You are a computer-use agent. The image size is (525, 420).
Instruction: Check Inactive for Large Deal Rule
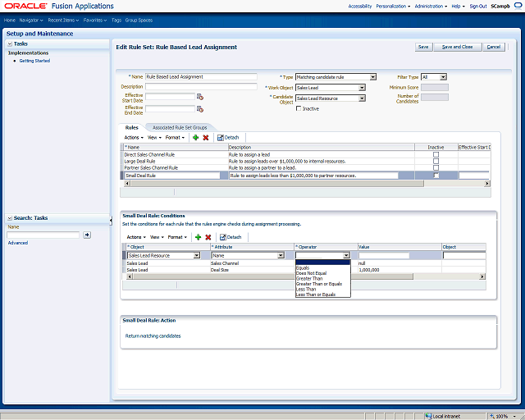436,161
